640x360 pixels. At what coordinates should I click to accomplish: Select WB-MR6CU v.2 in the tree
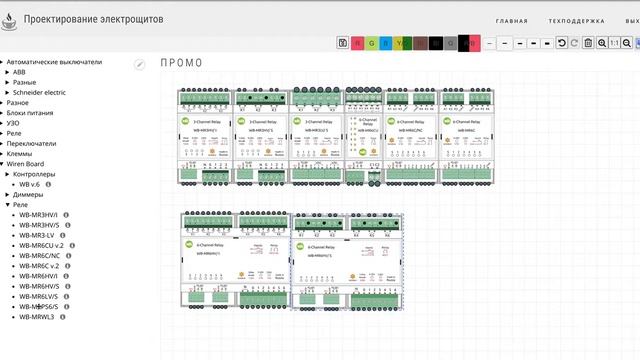pyautogui.click(x=42, y=246)
